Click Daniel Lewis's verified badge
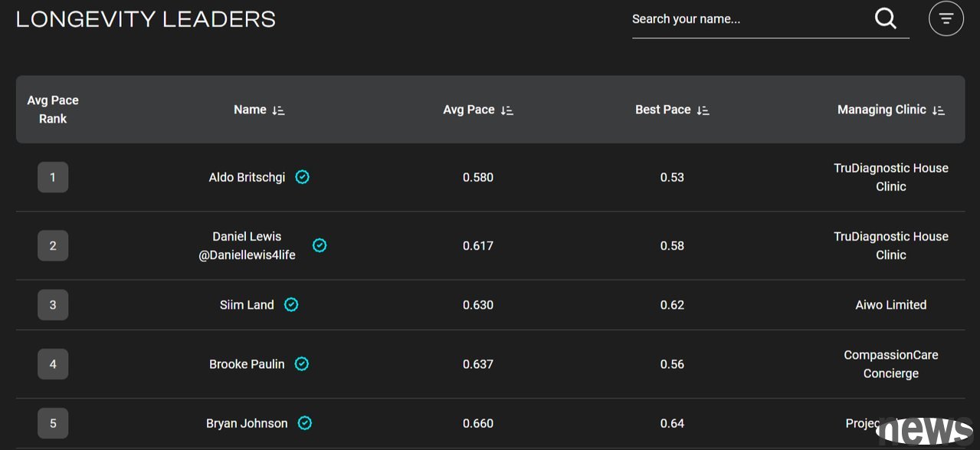This screenshot has height=450, width=980. coord(320,245)
